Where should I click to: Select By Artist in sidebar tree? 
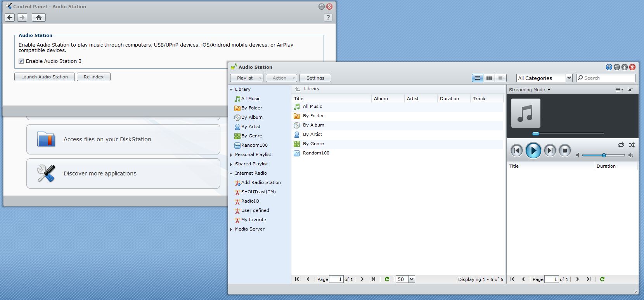tap(251, 127)
